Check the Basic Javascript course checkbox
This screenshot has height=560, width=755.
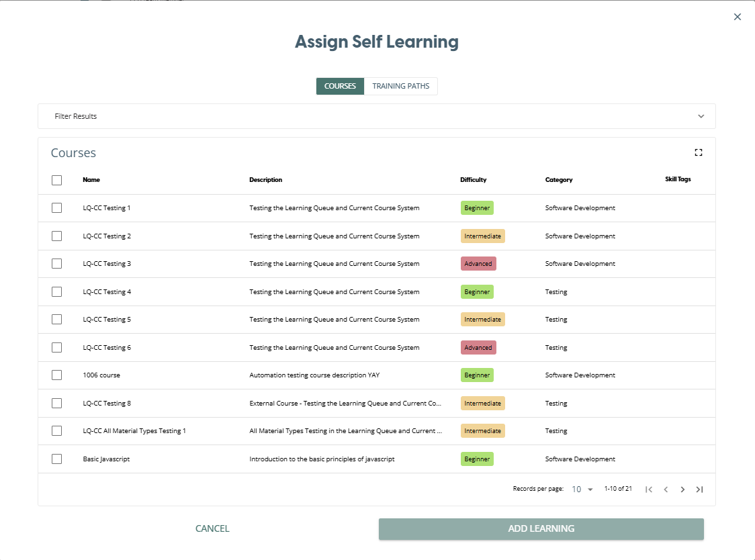click(x=56, y=459)
